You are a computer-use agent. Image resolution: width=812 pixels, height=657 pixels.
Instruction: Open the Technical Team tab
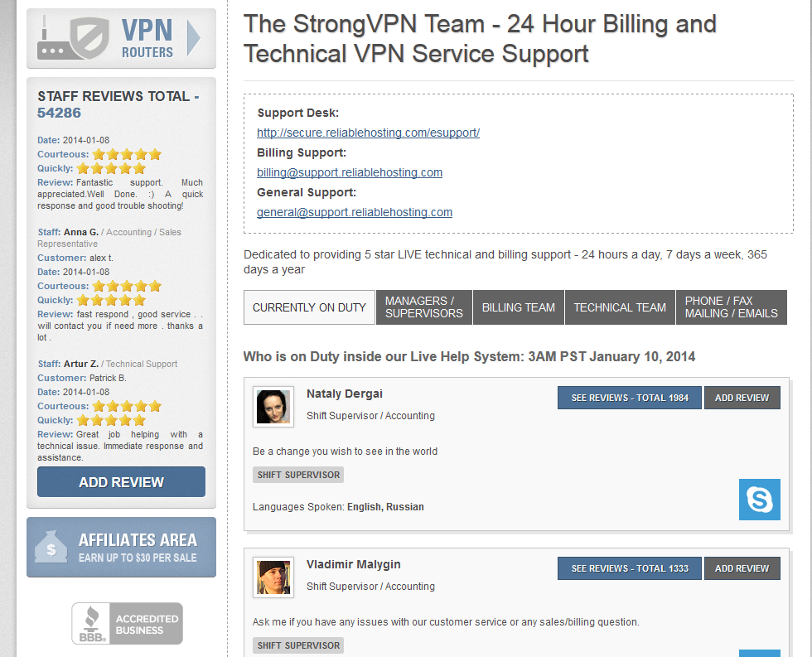click(x=620, y=307)
